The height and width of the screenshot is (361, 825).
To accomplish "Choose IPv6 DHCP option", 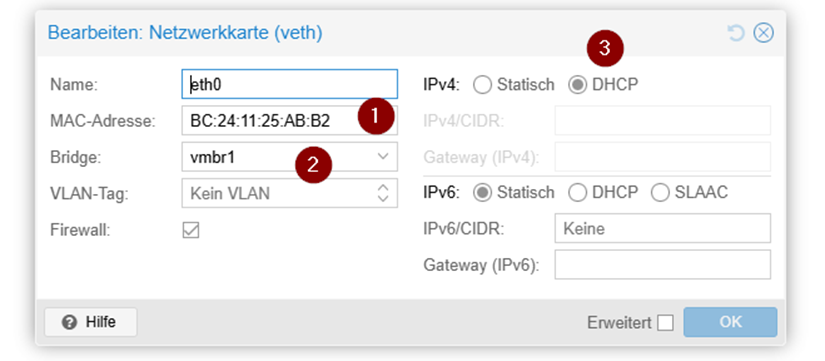I will pyautogui.click(x=577, y=193).
